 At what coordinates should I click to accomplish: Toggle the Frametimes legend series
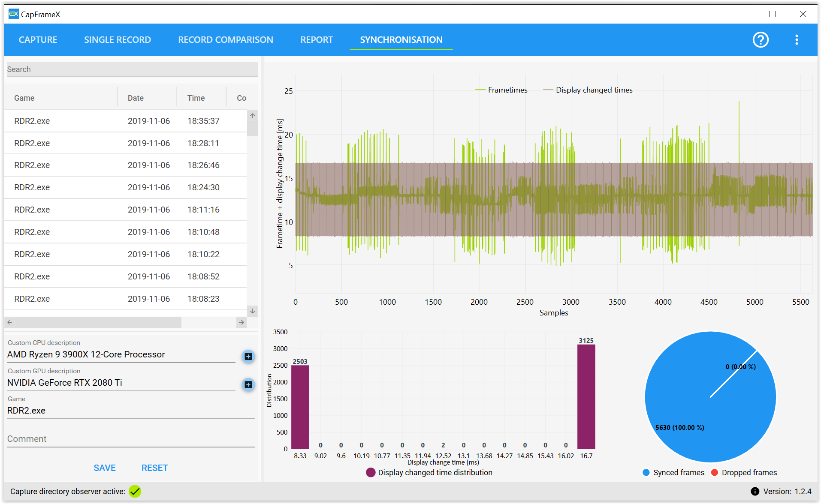501,90
